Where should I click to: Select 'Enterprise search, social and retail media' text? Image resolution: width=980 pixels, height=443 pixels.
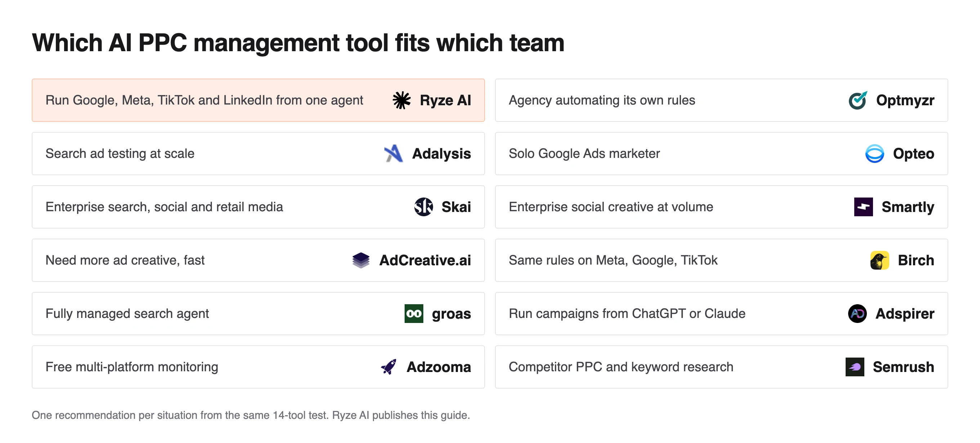tap(164, 207)
